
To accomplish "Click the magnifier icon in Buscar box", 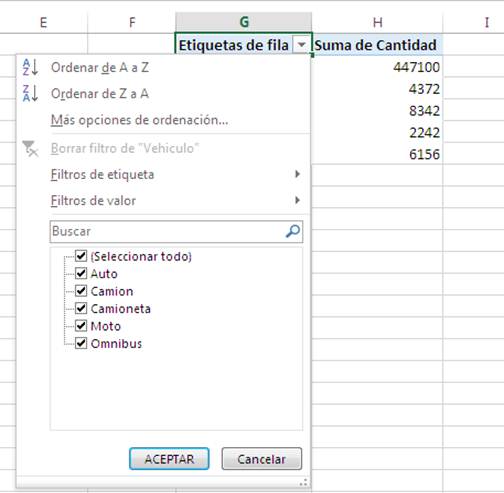I will (x=293, y=231).
